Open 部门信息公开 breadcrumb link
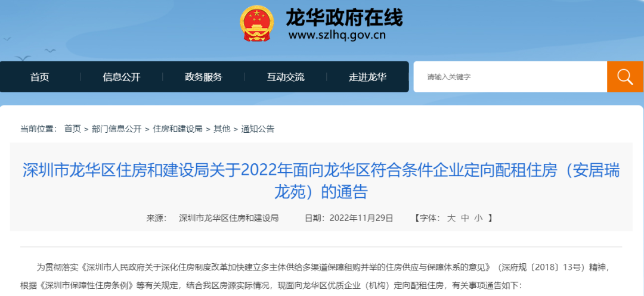The width and height of the screenshot is (644, 296). click(x=117, y=129)
